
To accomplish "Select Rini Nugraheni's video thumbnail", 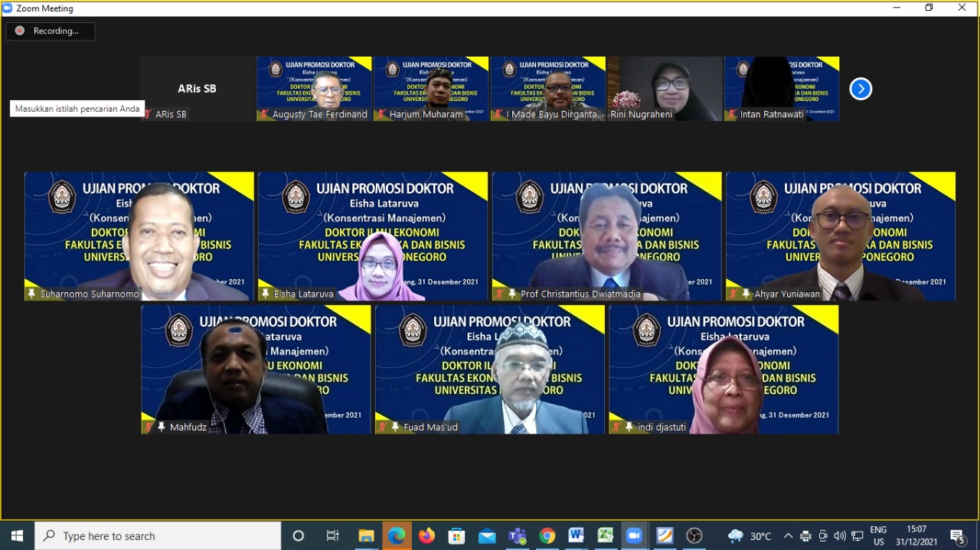I will [x=665, y=89].
